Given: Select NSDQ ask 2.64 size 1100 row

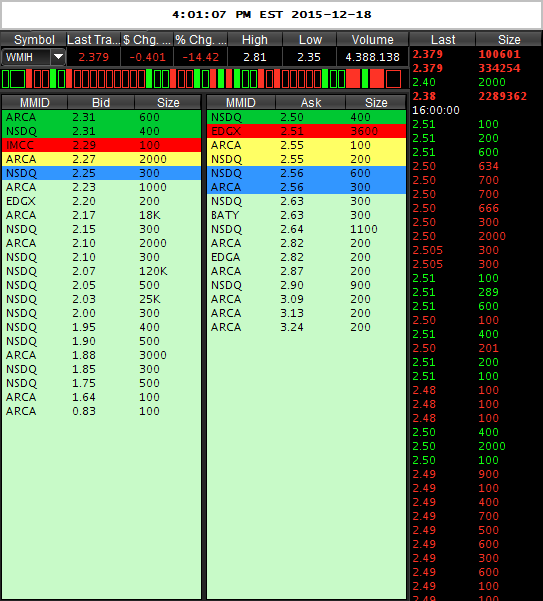Looking at the screenshot, I should click(306, 229).
